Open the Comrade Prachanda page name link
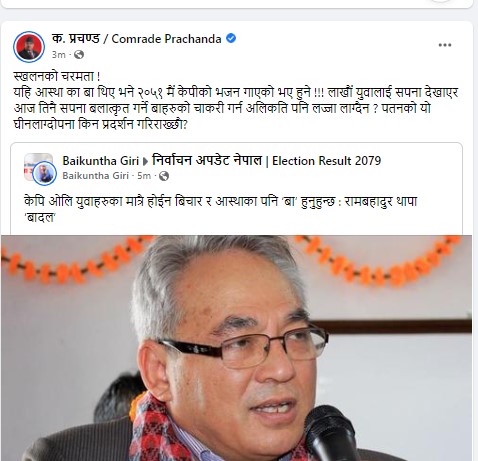This screenshot has width=478, height=461. tap(137, 38)
